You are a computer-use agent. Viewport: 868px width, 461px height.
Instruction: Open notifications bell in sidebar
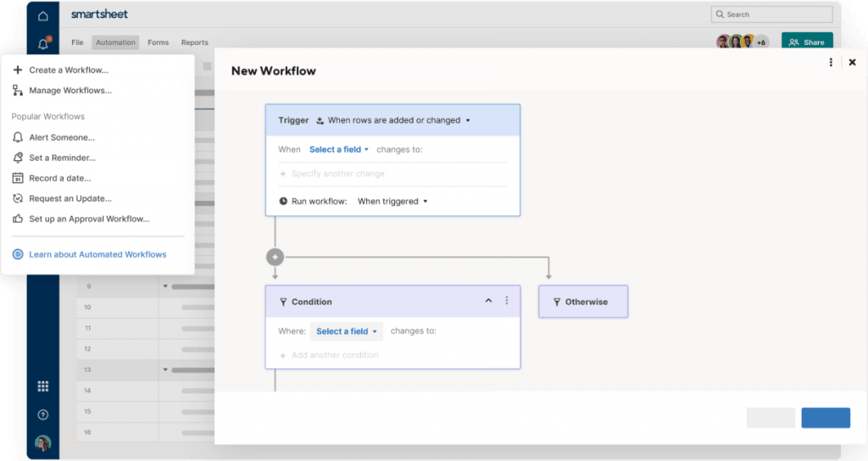point(43,43)
